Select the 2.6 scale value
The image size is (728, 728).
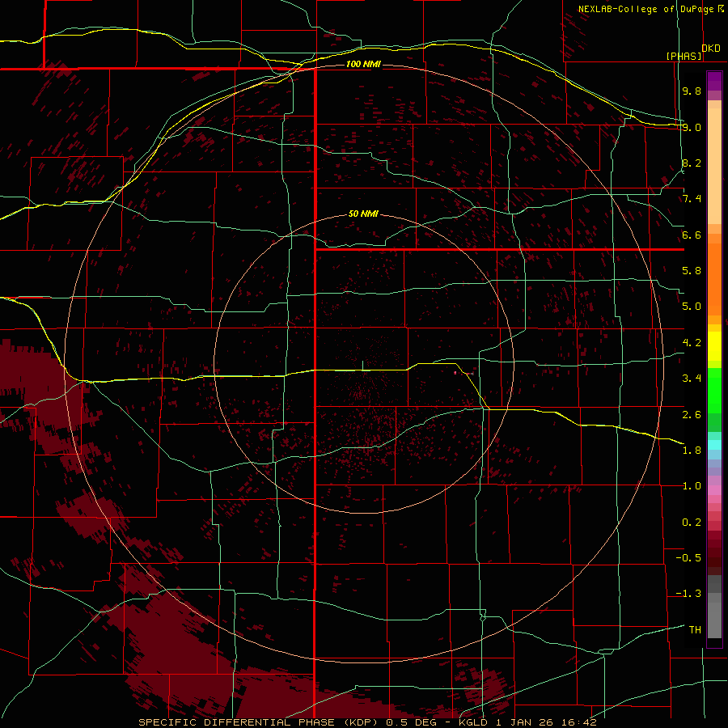coord(692,415)
